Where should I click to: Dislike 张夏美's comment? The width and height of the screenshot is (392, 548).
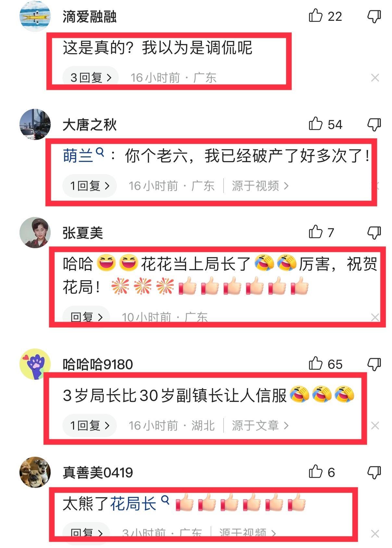pyautogui.click(x=374, y=233)
